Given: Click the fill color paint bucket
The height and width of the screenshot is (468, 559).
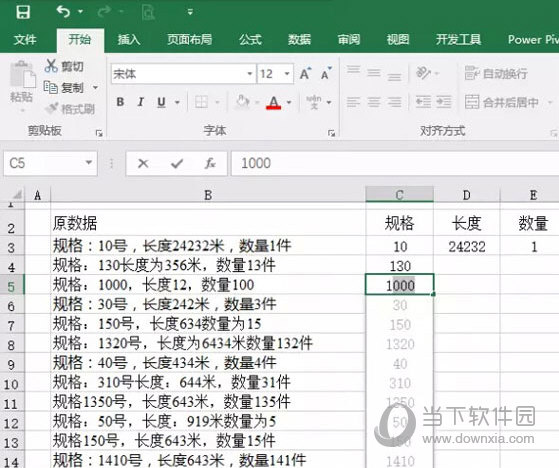Looking at the screenshot, I should [243, 102].
